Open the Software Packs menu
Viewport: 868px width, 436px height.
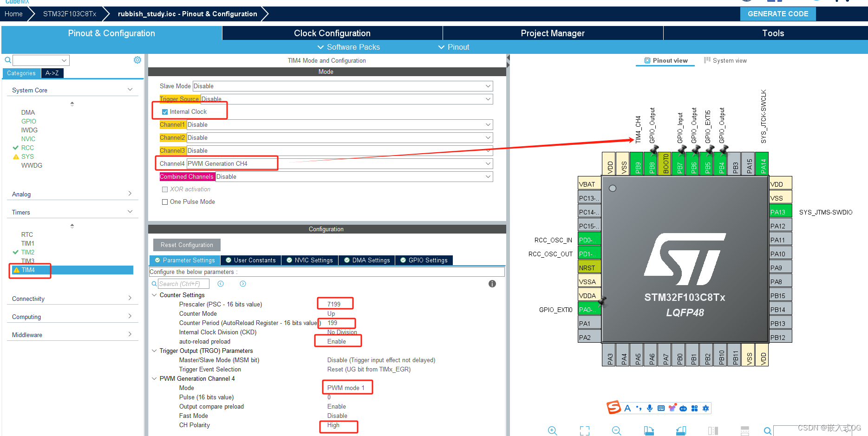click(348, 47)
